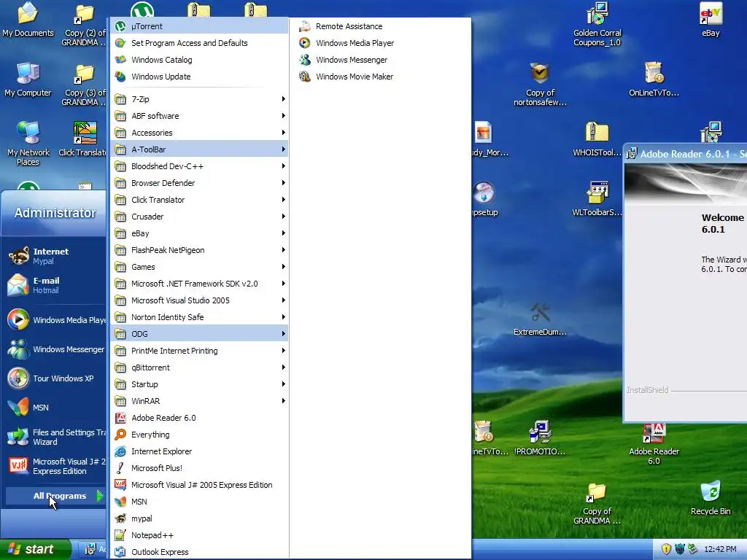Launch the Everything search program
The width and height of the screenshot is (747, 560).
coord(199,435)
